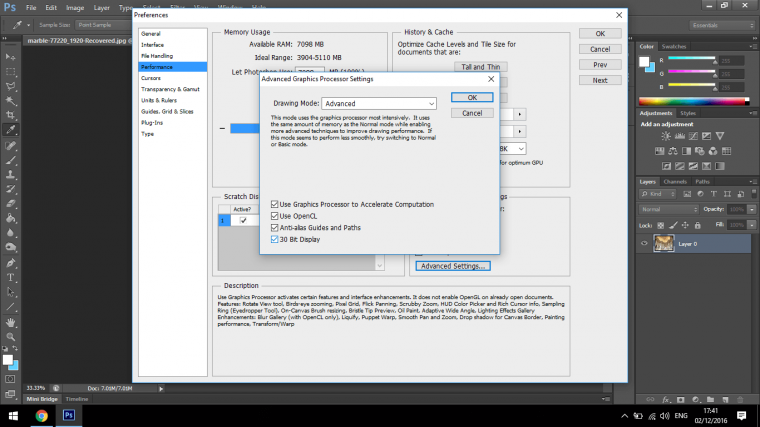This screenshot has height=427, width=760.
Task: Toggle scratch disk 1 Active checkbox
Action: tap(243, 220)
